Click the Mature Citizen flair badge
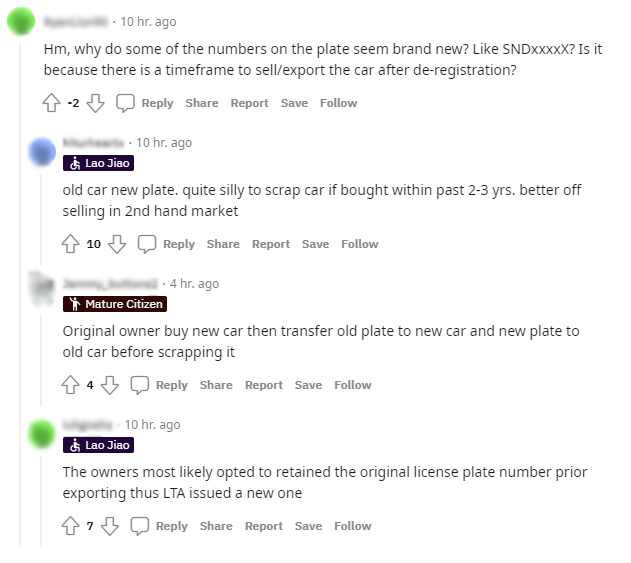This screenshot has height=563, width=631. pos(114,304)
